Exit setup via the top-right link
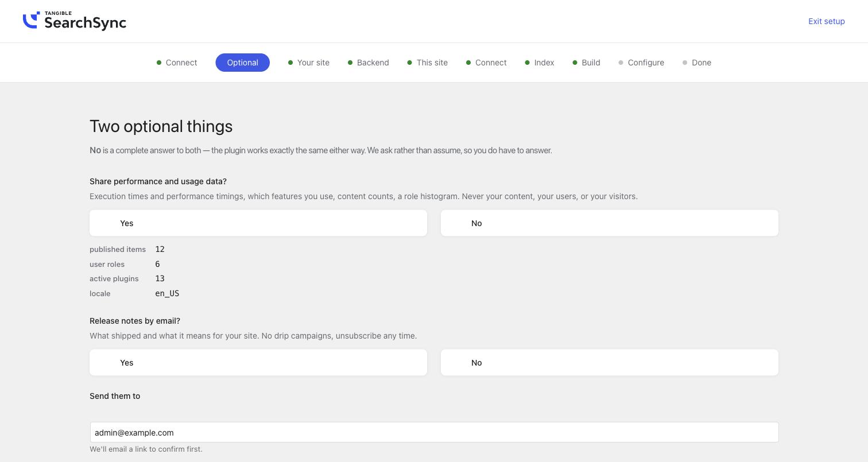Screen dimensions: 868x462 pos(826,21)
